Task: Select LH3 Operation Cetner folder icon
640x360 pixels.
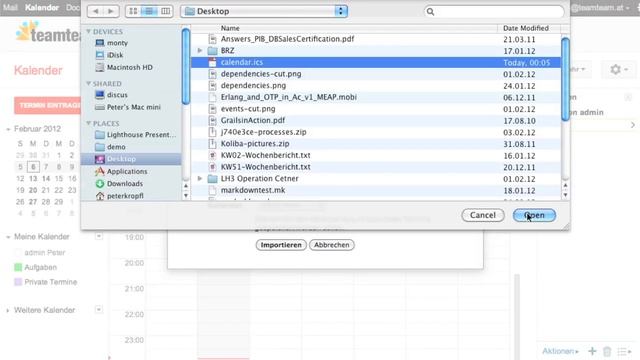Action: pyautogui.click(x=212, y=179)
